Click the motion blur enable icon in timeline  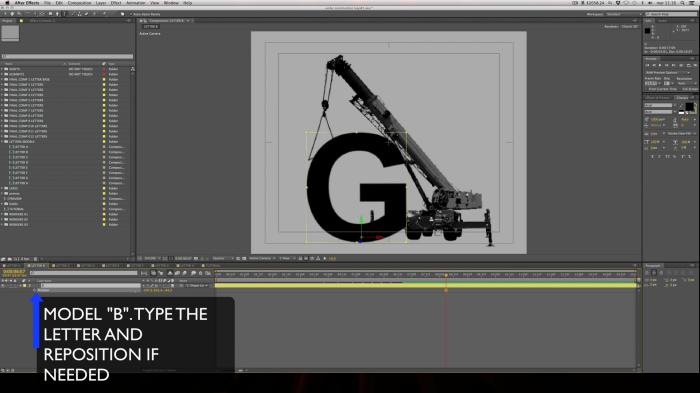184,273
